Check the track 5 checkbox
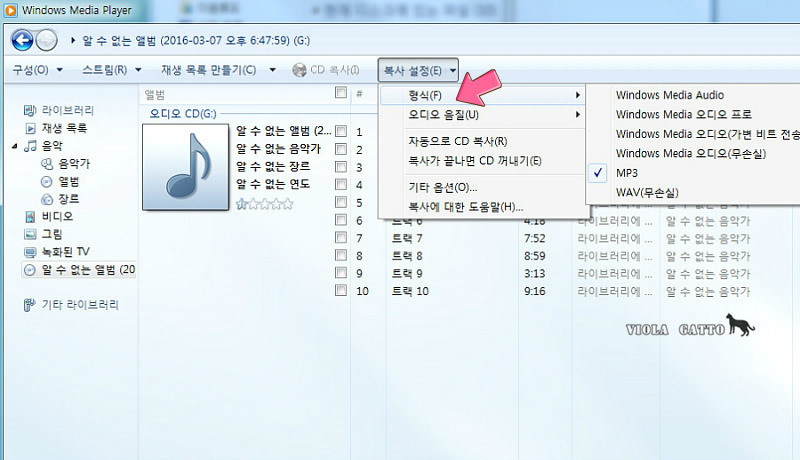Screen dimensions: 800x460 [x=341, y=202]
